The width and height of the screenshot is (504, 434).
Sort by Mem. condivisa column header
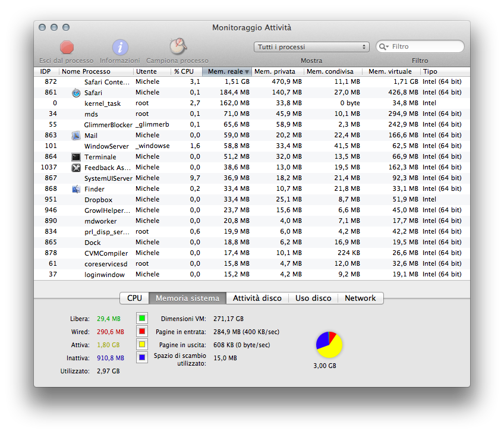333,71
